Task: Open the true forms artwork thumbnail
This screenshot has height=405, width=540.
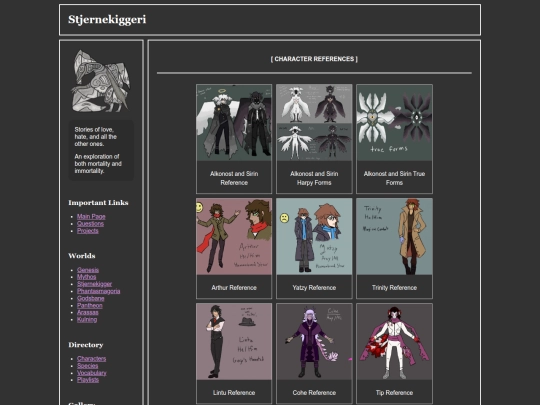Action: tap(394, 123)
